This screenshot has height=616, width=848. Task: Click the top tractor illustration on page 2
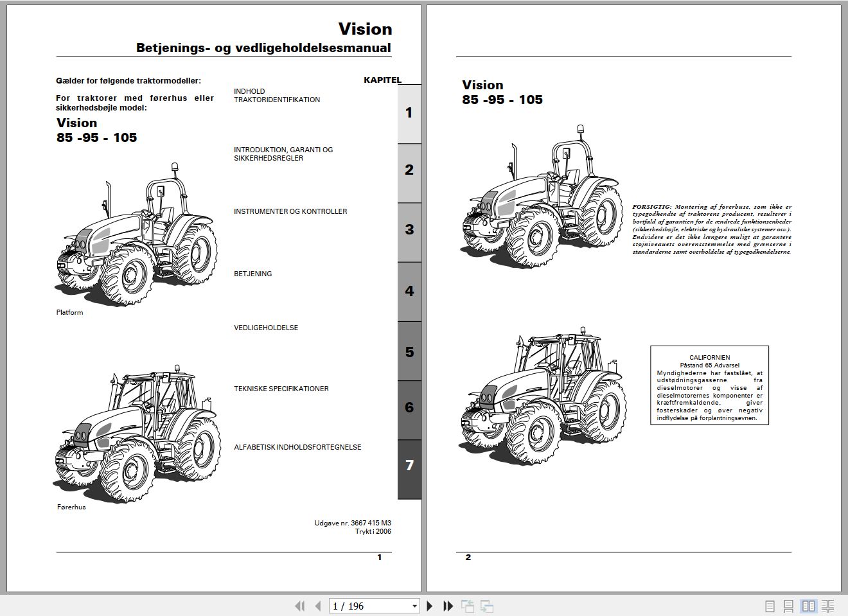coord(542,196)
